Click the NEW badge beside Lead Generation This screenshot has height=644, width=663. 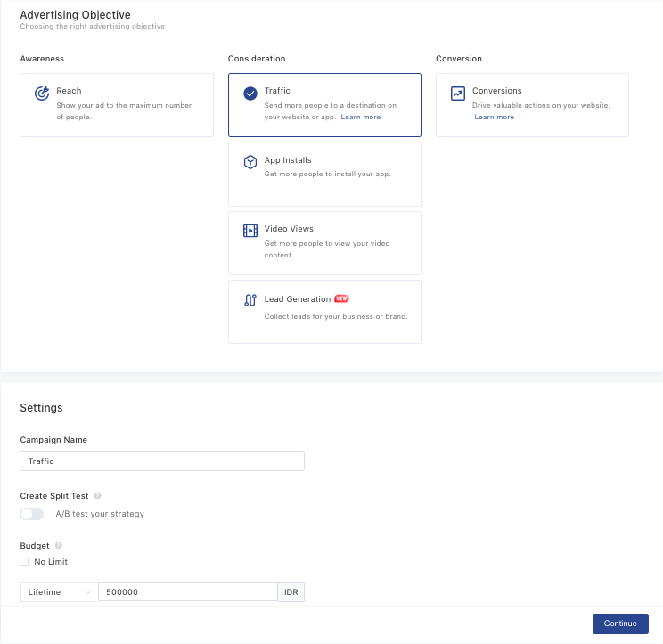click(x=341, y=298)
